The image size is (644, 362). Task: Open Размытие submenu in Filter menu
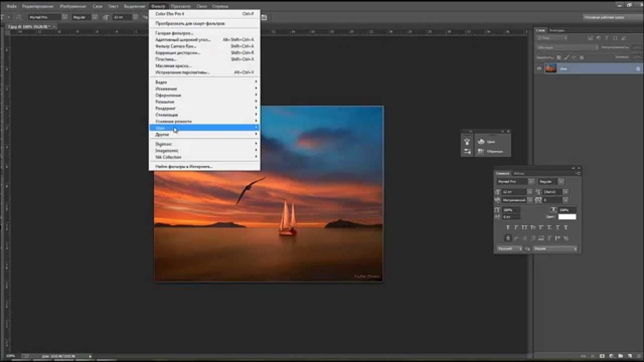(x=205, y=102)
